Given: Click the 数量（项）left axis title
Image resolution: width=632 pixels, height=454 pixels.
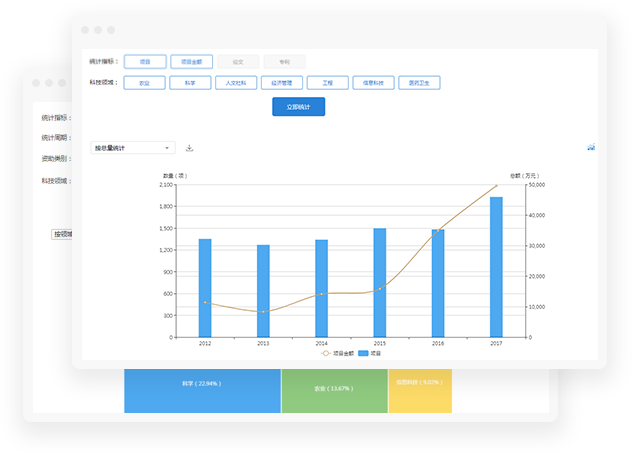Looking at the screenshot, I should point(175,176).
